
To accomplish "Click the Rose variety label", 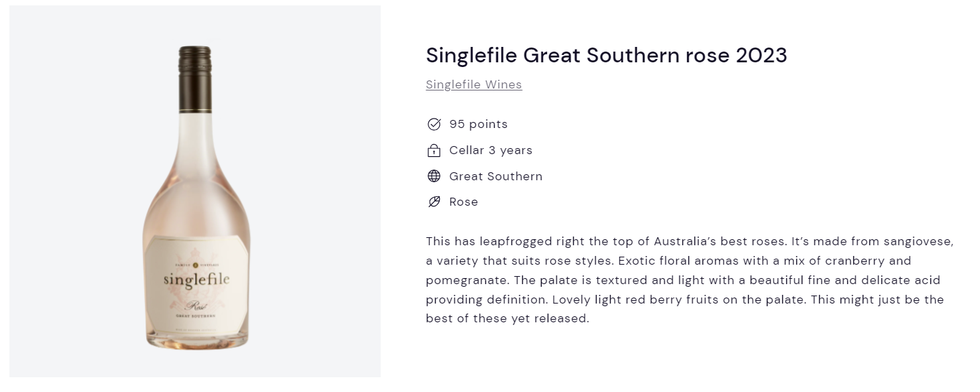I will click(464, 202).
